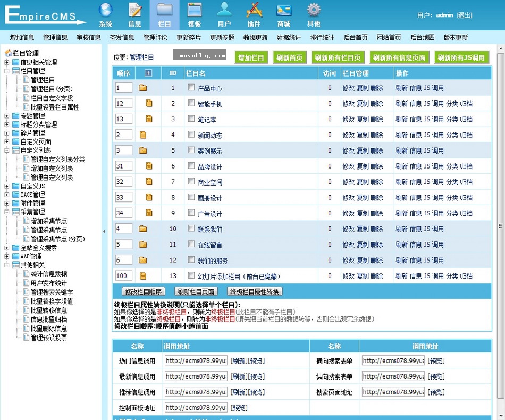Click folder icon of 案例展示 row
505x420 pixels.
click(x=142, y=150)
